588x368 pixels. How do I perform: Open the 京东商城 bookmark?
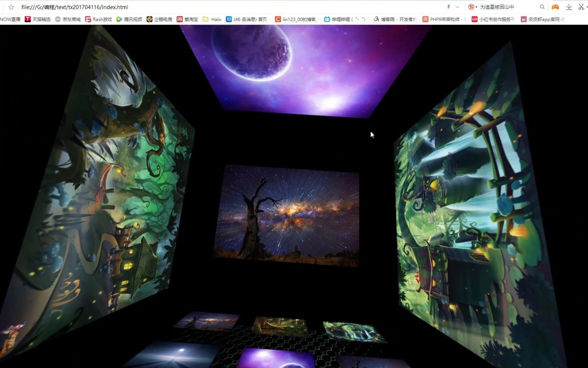point(68,19)
